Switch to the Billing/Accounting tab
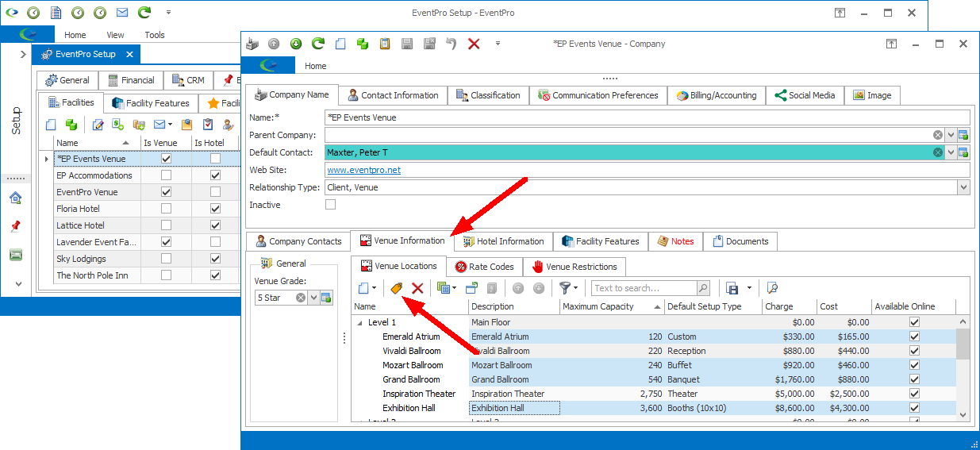 point(716,95)
